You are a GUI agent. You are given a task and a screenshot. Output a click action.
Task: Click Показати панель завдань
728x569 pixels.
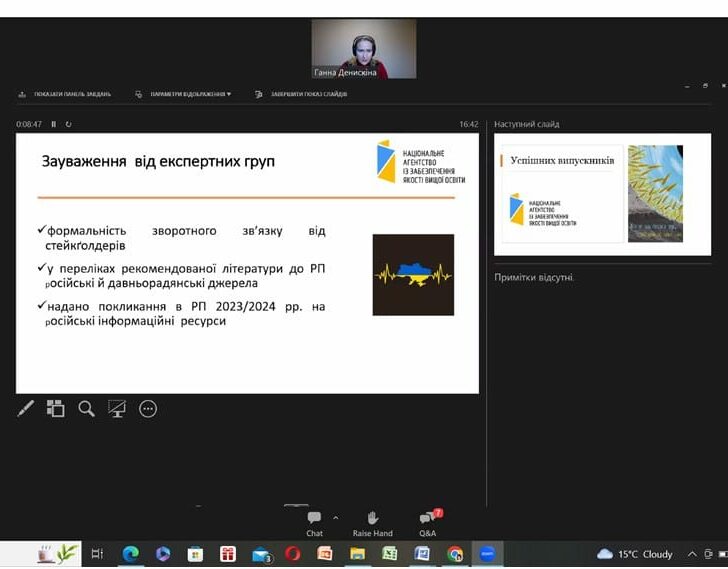pyautogui.click(x=66, y=94)
